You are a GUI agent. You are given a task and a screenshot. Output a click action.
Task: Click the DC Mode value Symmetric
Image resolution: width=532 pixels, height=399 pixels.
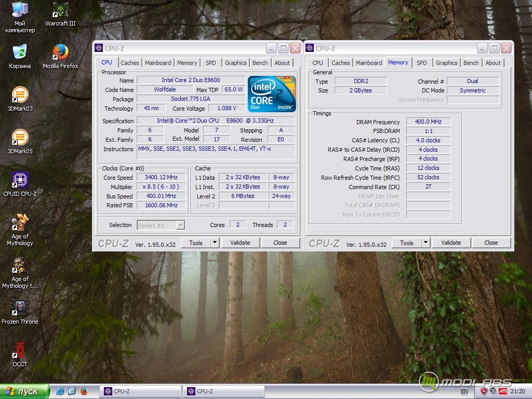tap(473, 90)
